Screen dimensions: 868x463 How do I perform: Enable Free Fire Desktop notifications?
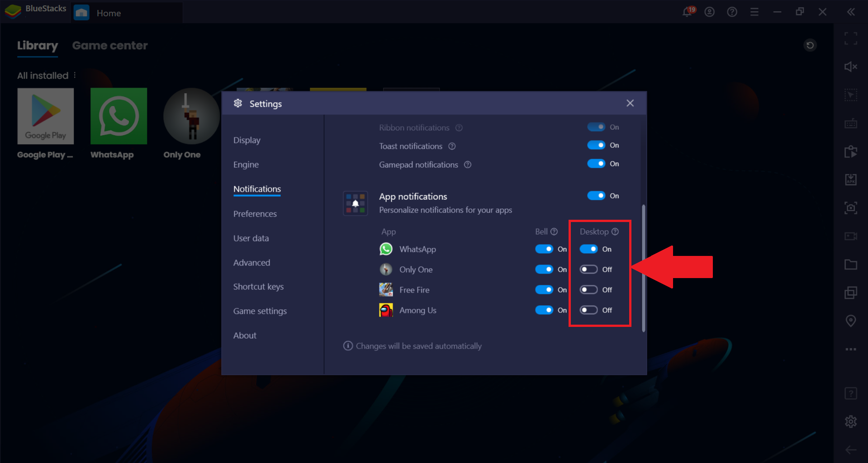(x=588, y=290)
